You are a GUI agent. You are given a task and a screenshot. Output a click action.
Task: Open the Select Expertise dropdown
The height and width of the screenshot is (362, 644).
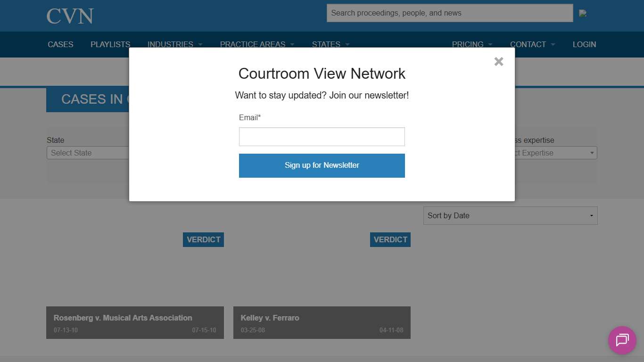(x=556, y=153)
